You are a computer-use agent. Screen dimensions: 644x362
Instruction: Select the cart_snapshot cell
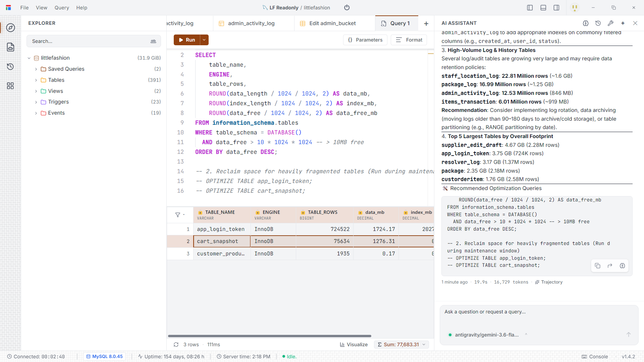222,241
